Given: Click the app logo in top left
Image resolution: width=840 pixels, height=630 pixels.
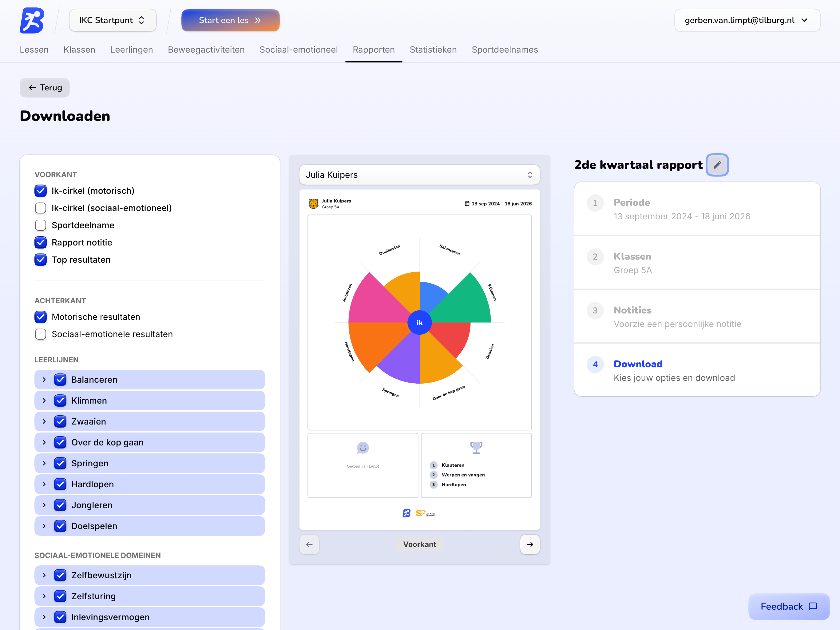Looking at the screenshot, I should [x=32, y=21].
